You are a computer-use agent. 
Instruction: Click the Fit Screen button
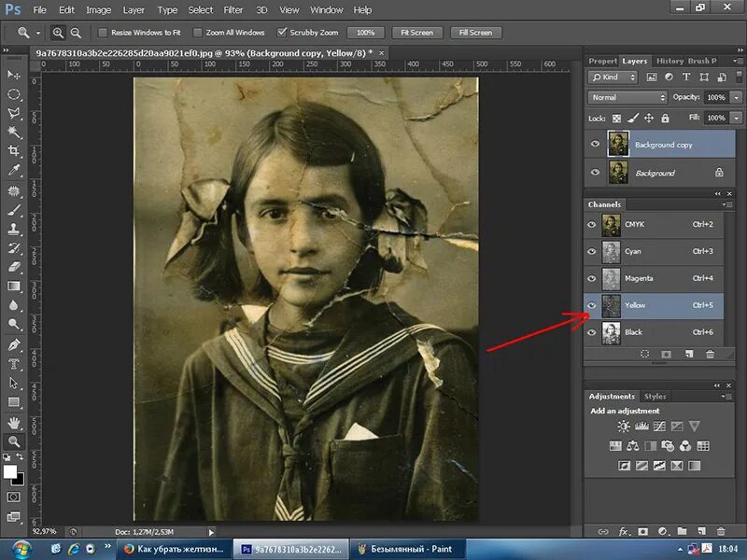coord(416,32)
